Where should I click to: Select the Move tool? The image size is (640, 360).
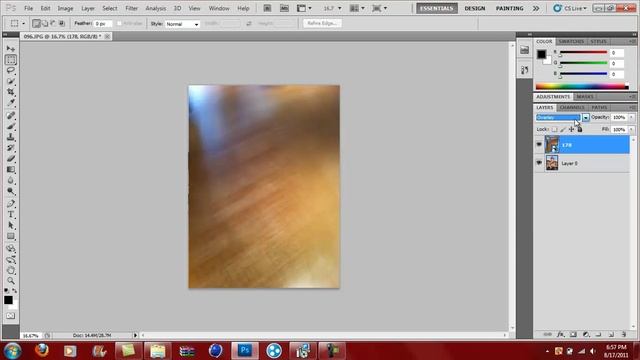coord(11,49)
